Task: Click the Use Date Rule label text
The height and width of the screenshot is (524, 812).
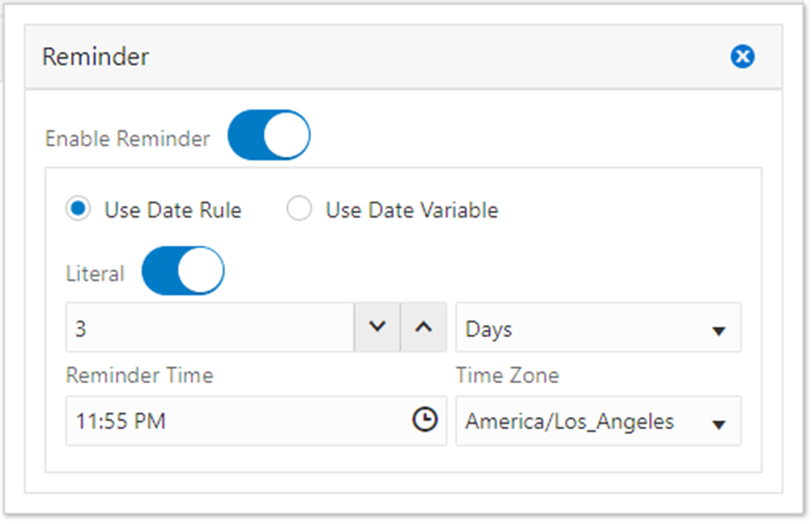Action: point(173,210)
